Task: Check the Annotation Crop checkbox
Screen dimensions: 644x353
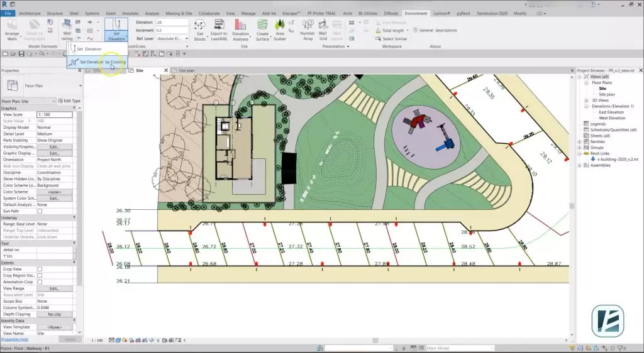Action: pos(40,282)
